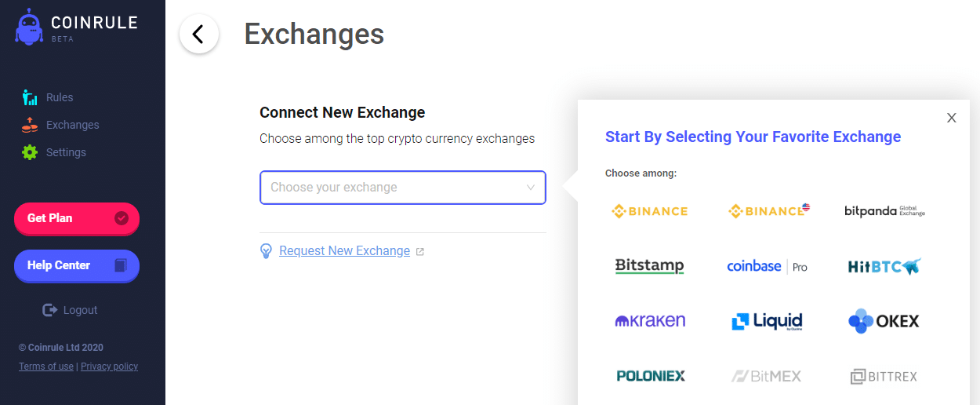
Task: Select the Liquid exchange logo
Action: click(767, 321)
